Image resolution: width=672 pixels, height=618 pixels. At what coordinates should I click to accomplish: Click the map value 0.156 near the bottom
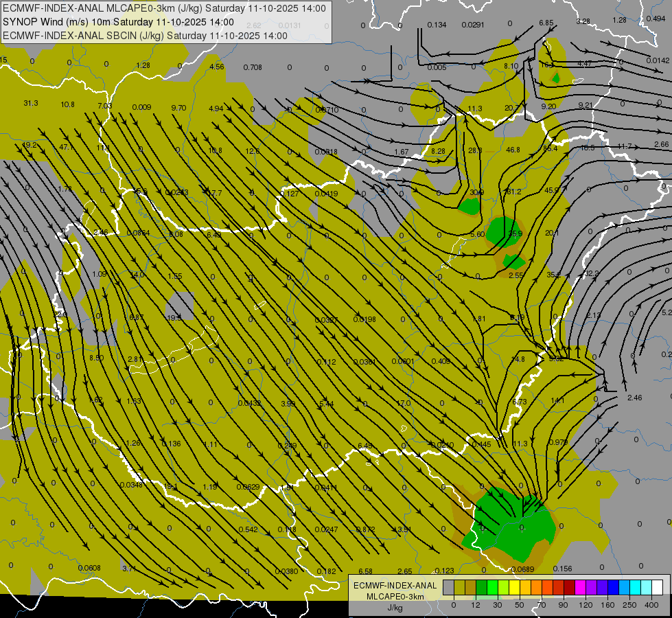click(562, 569)
